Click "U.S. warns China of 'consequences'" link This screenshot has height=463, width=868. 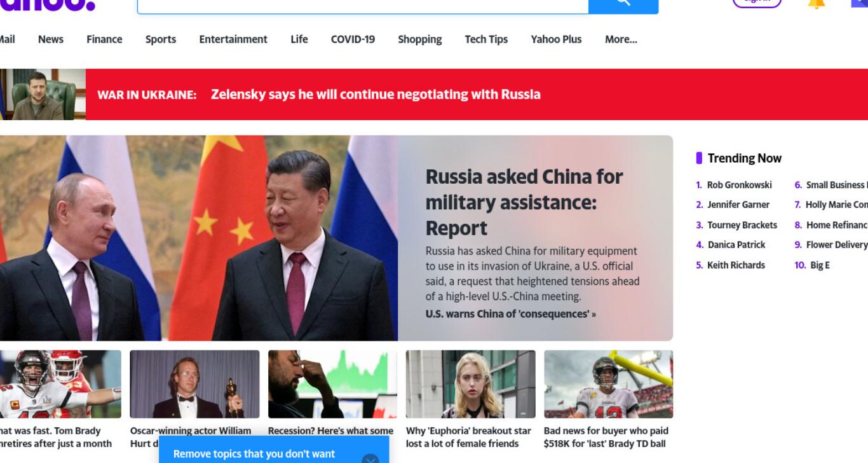(511, 314)
